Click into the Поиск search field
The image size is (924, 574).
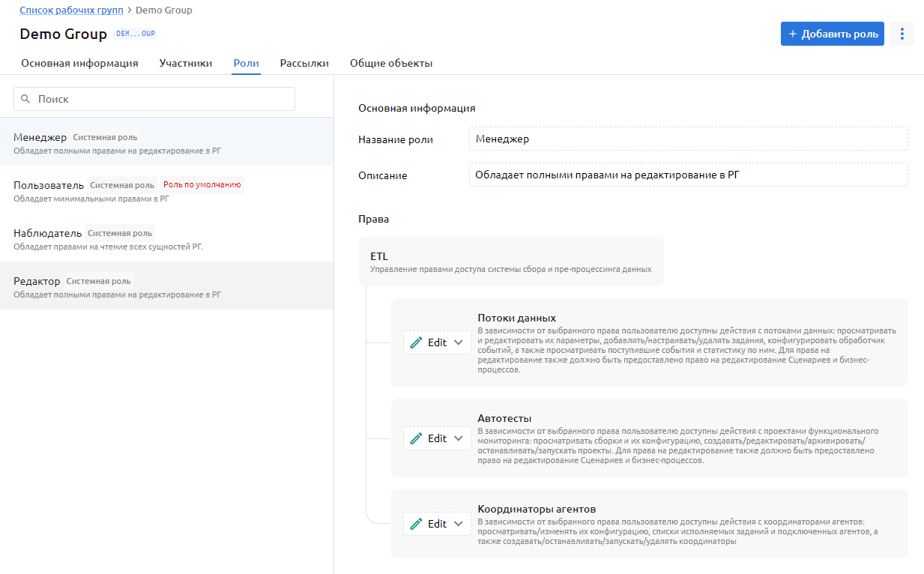pos(161,99)
